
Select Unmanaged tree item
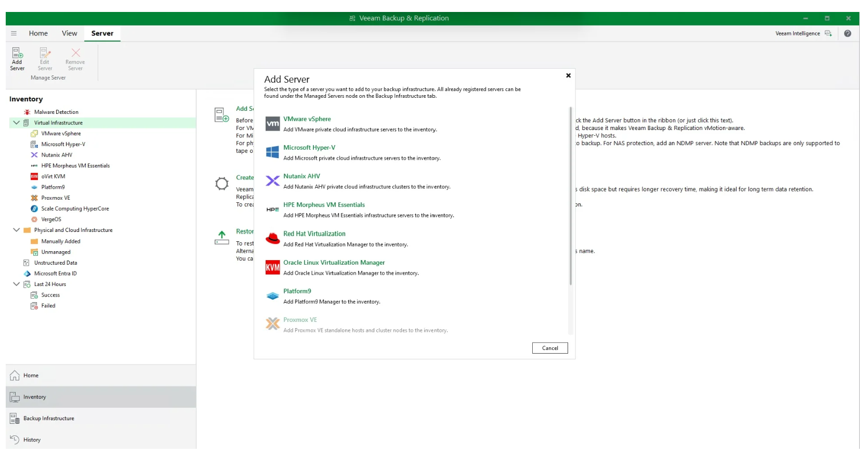56,252
